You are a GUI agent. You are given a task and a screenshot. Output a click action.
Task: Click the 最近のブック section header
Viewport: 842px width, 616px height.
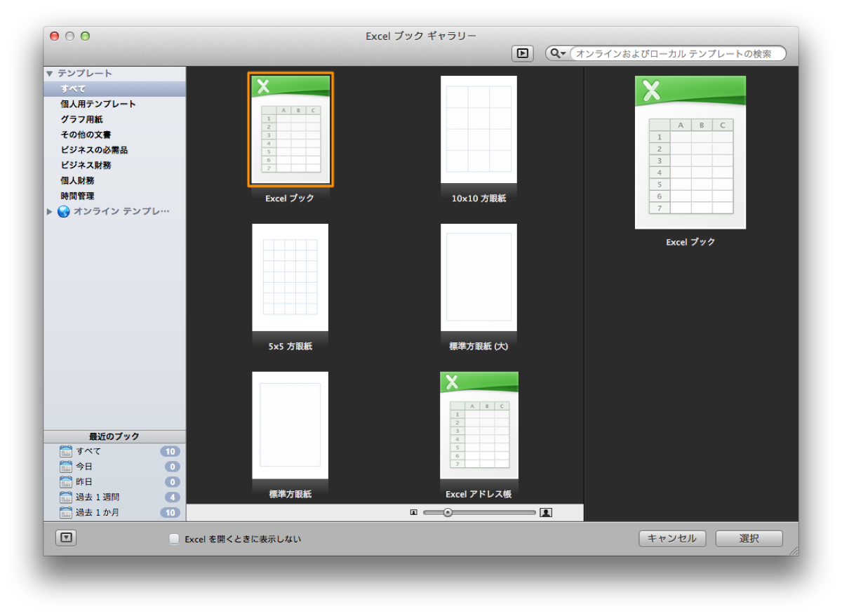(114, 436)
